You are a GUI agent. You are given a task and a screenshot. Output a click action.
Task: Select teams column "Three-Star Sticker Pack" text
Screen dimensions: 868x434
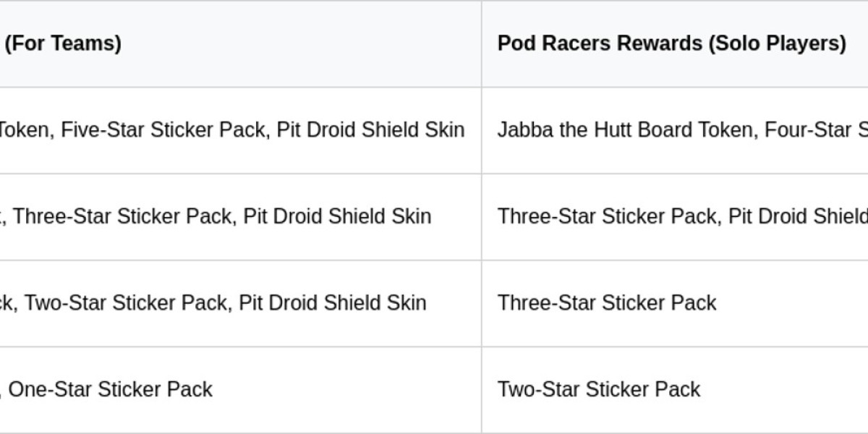click(x=122, y=216)
